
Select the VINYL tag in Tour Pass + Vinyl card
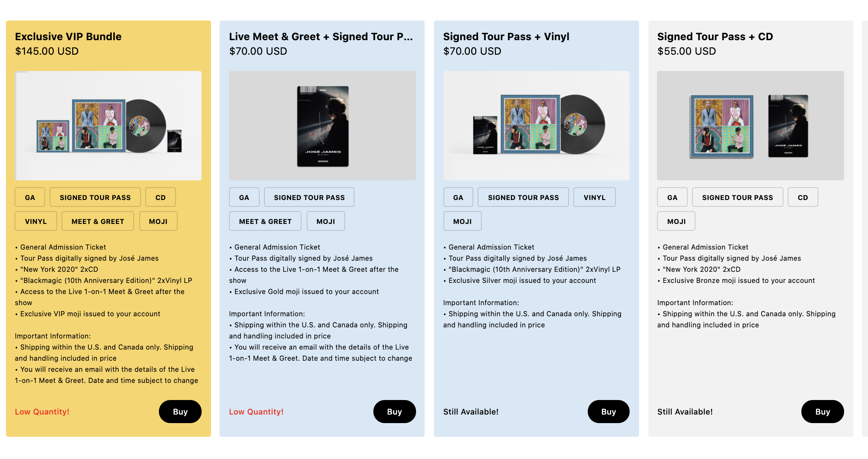pos(594,197)
